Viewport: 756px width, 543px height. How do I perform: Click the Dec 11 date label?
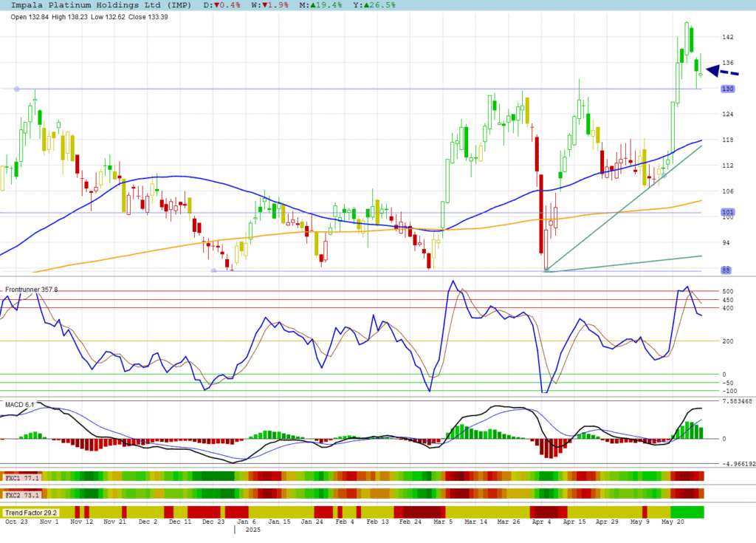tap(180, 522)
